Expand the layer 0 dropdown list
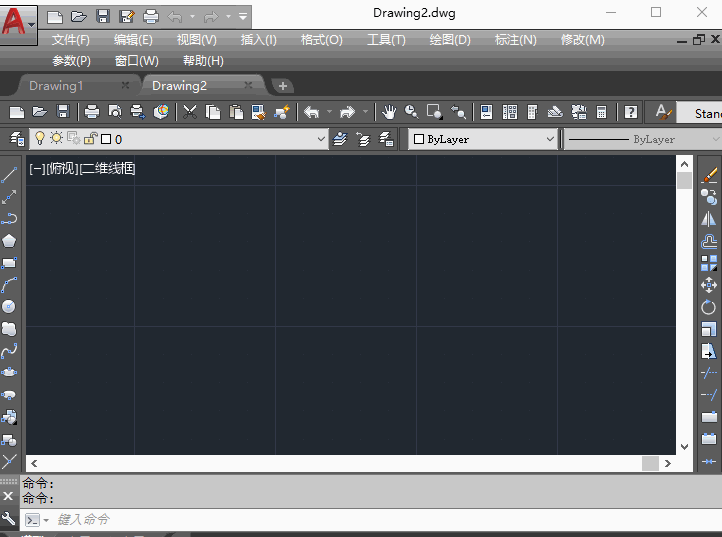The image size is (722, 537). pyautogui.click(x=321, y=140)
